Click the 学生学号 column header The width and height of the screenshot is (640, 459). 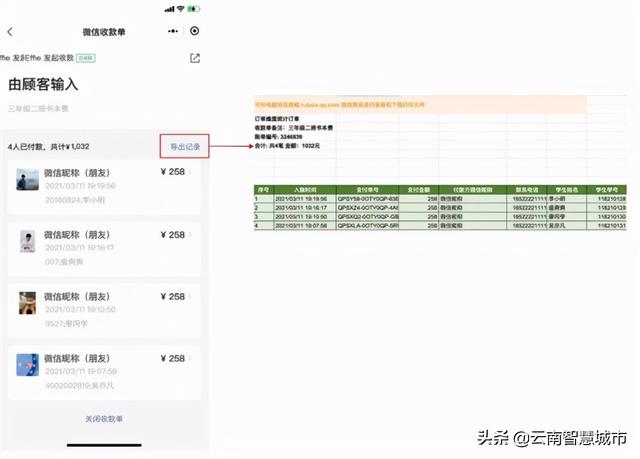click(x=607, y=190)
